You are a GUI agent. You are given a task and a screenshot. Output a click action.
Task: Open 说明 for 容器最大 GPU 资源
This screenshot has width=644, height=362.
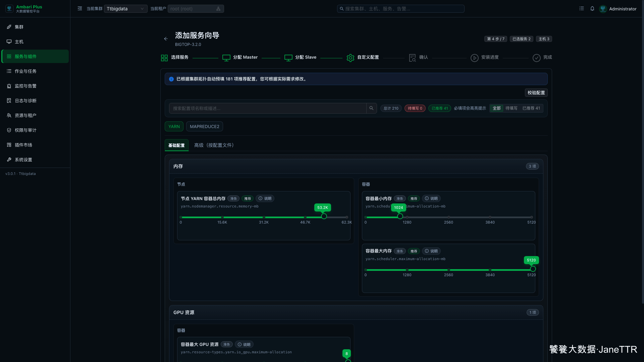(x=244, y=345)
